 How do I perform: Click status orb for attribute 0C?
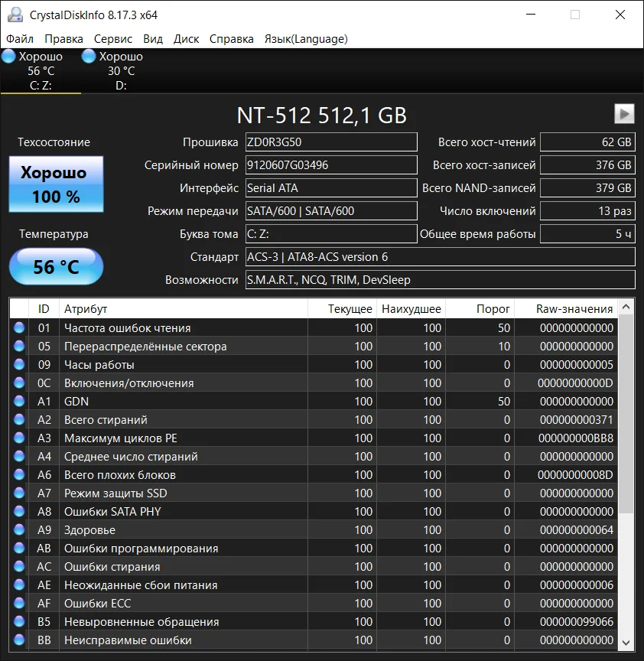pos(19,383)
